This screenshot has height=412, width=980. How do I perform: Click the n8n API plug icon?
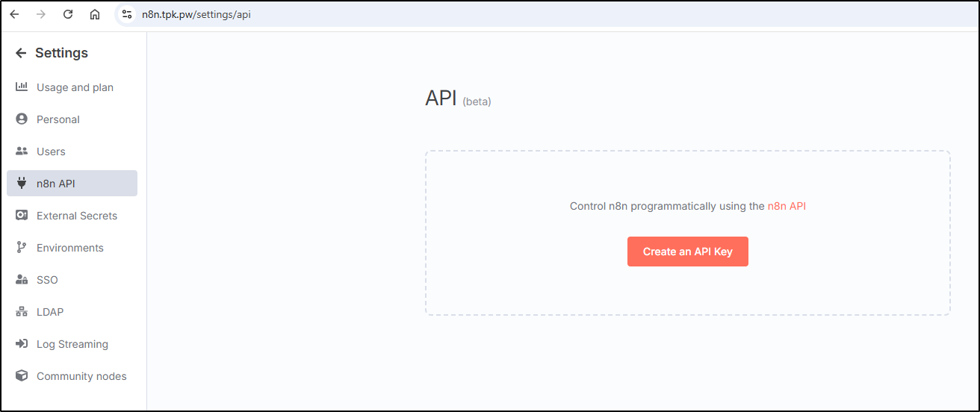pyautogui.click(x=22, y=184)
